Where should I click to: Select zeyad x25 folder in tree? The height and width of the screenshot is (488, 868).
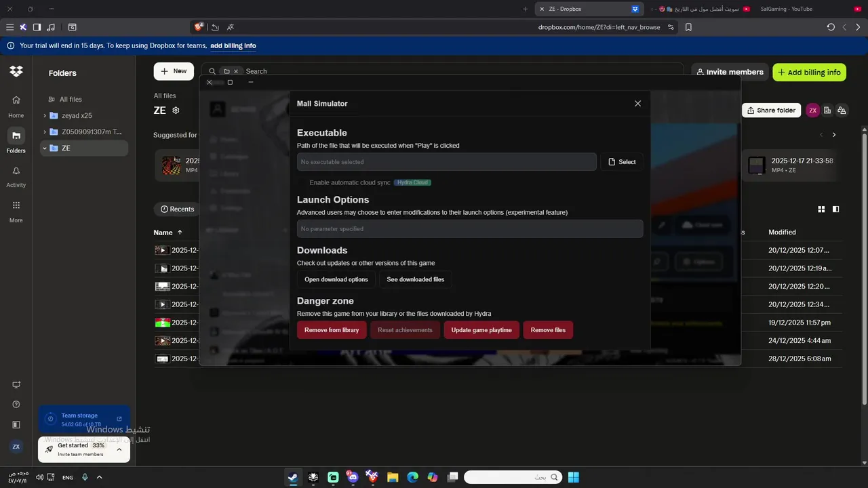pyautogui.click(x=77, y=116)
